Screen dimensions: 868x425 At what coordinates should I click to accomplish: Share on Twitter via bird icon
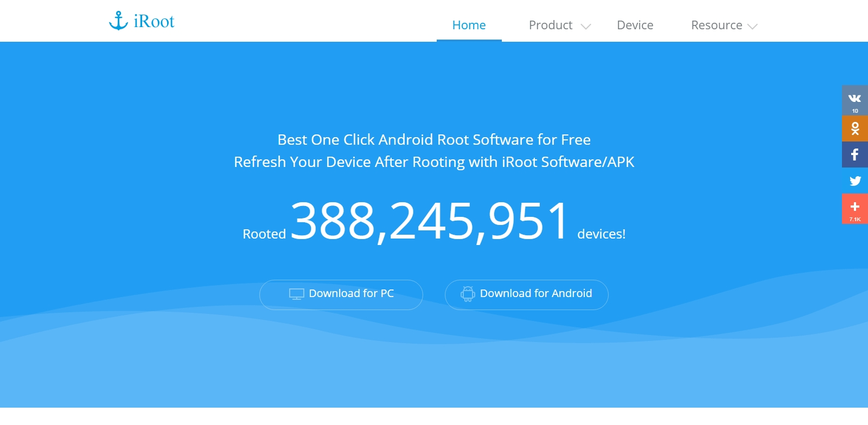(855, 181)
